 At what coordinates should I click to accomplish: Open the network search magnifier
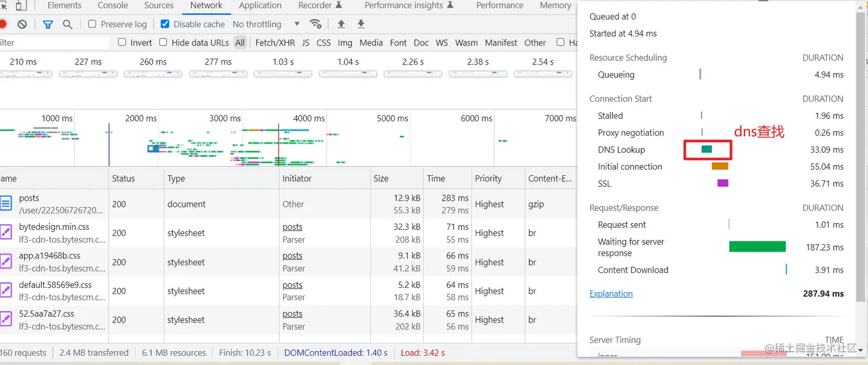[68, 24]
